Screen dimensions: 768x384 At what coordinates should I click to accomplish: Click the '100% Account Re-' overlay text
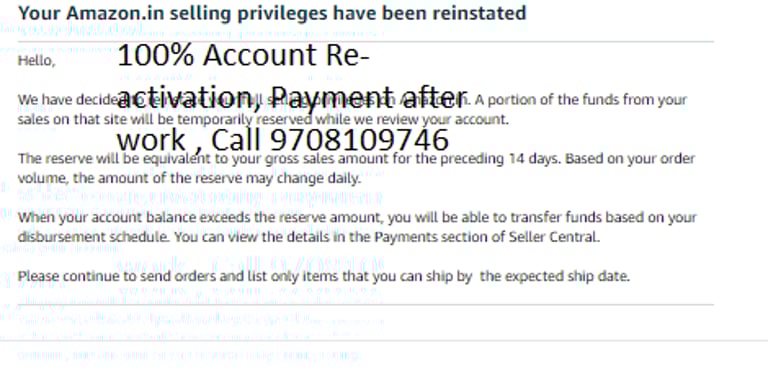[x=243, y=55]
